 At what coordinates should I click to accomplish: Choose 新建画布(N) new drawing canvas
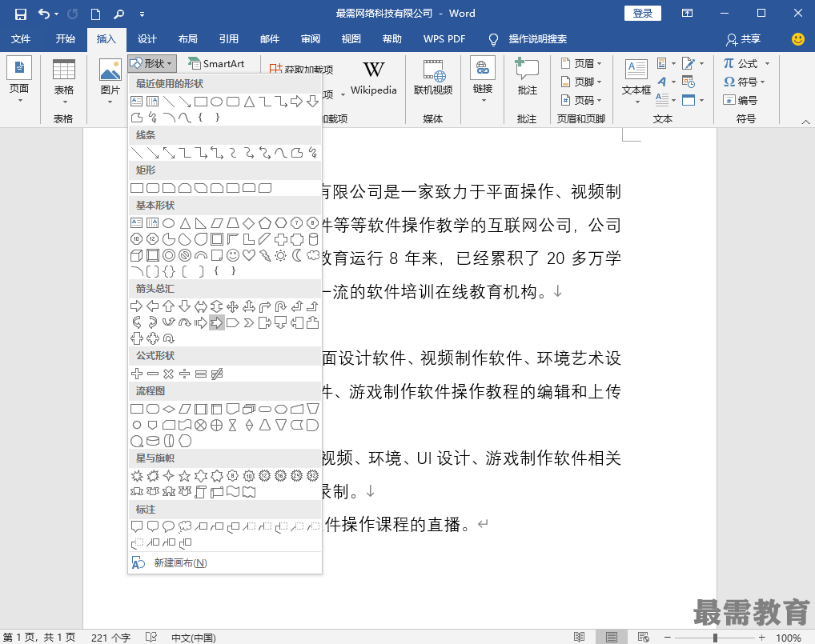(x=224, y=563)
